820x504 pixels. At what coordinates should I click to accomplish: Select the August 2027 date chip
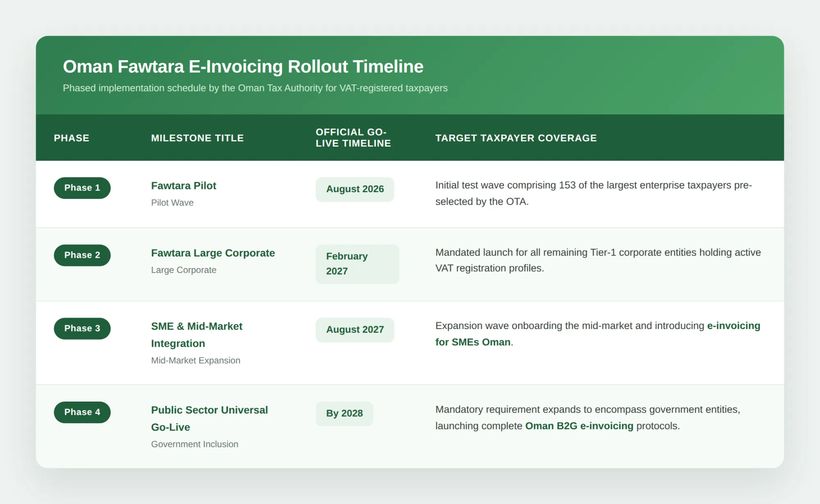tap(355, 330)
